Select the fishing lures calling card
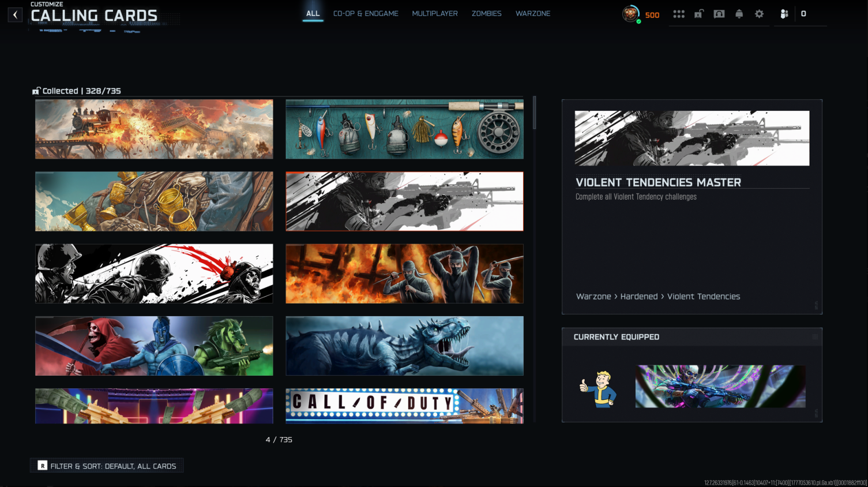This screenshot has height=487, width=868. [405, 129]
